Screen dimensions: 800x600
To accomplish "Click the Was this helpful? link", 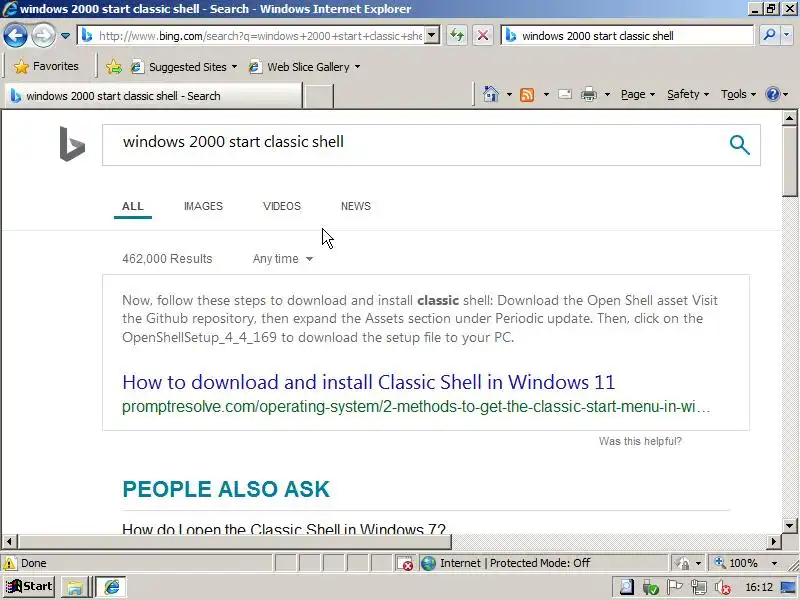I will click(640, 441).
